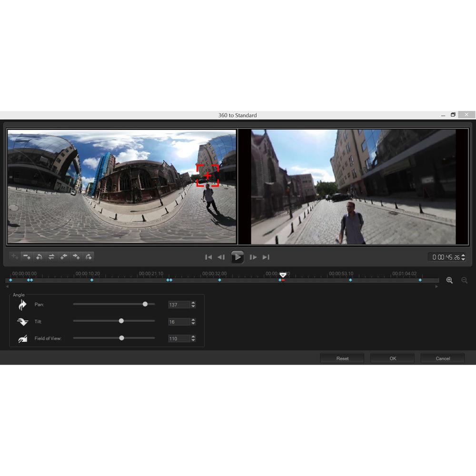The image size is (476, 476).
Task: Zoom in on the timeline
Action: click(x=449, y=280)
